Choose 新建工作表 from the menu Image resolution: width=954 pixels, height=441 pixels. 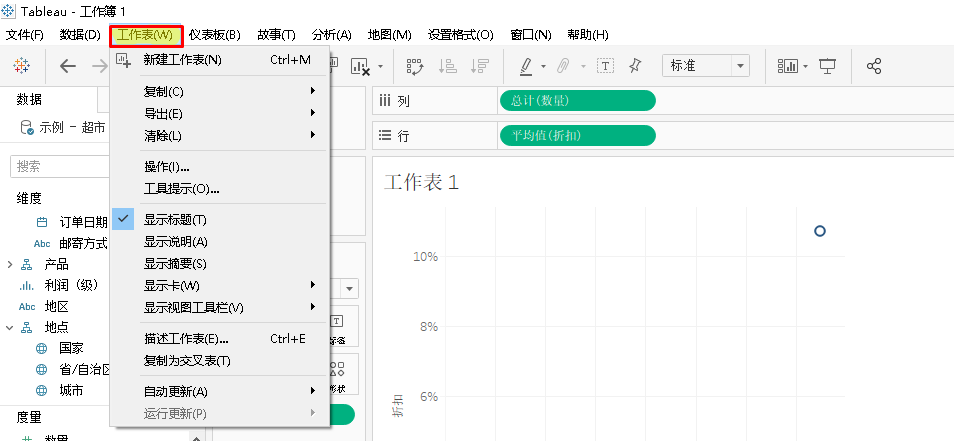[183, 60]
